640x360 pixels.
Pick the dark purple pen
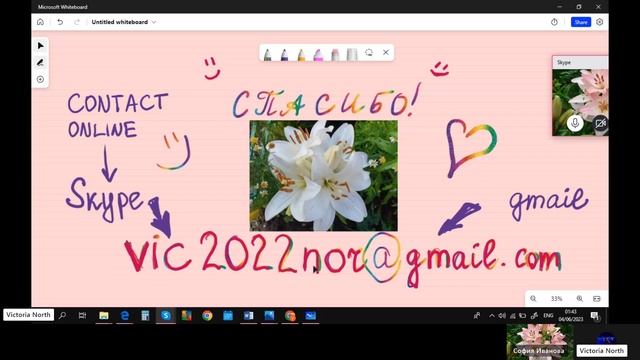click(284, 54)
